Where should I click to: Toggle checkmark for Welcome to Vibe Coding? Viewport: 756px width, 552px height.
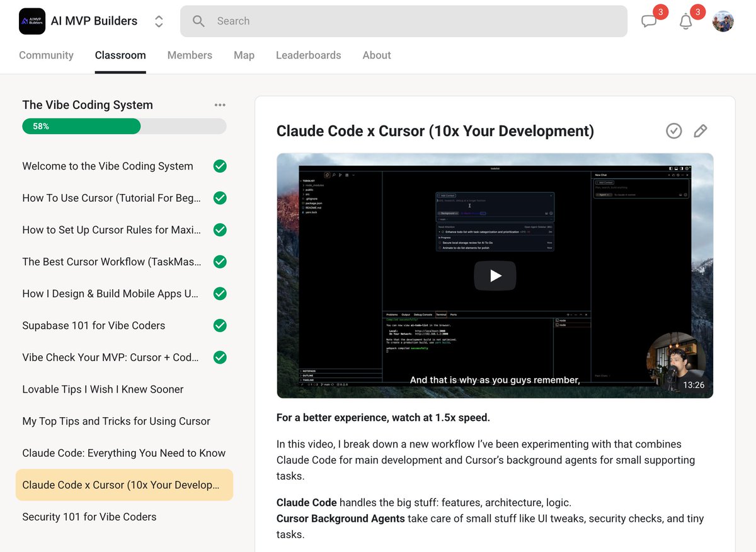click(220, 166)
